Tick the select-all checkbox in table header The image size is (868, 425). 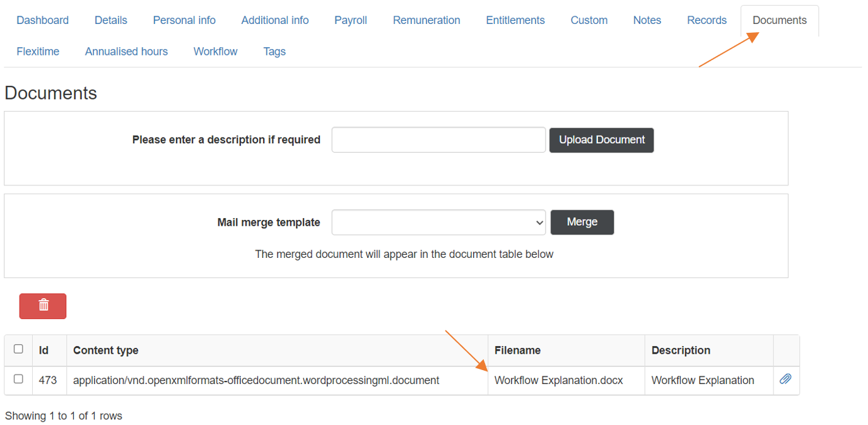click(x=18, y=349)
